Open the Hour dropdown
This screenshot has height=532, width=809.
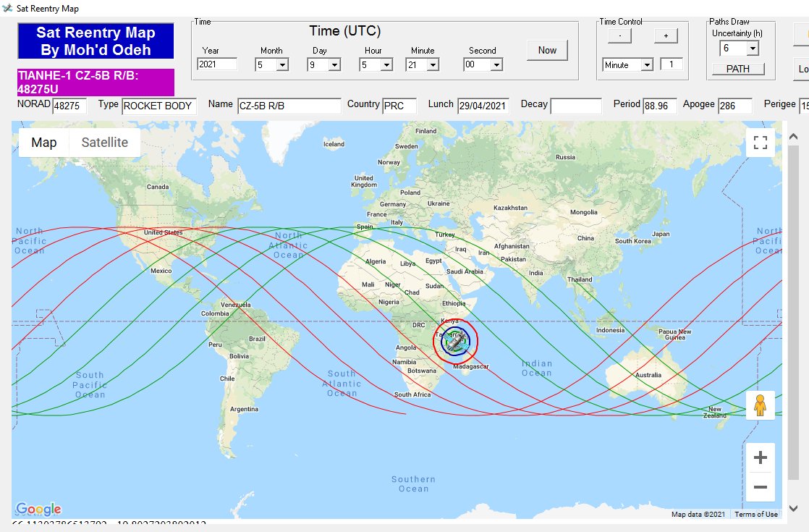tap(386, 65)
